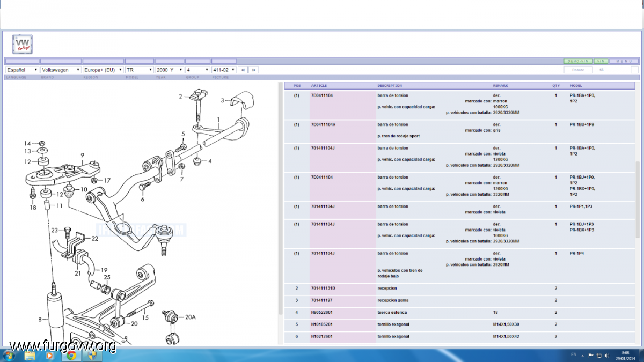Click the remark M14X1,50X42

507,337
